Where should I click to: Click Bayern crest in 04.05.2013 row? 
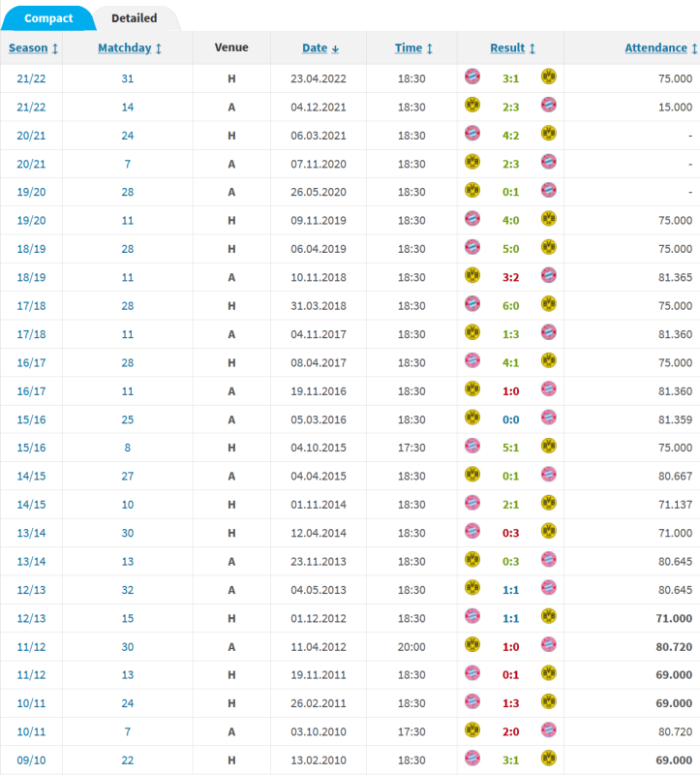[549, 588]
